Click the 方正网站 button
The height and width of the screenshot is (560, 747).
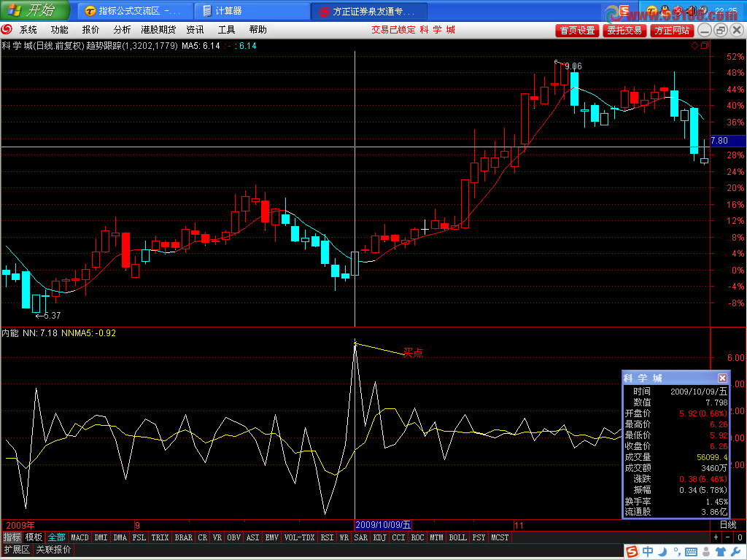tap(672, 31)
